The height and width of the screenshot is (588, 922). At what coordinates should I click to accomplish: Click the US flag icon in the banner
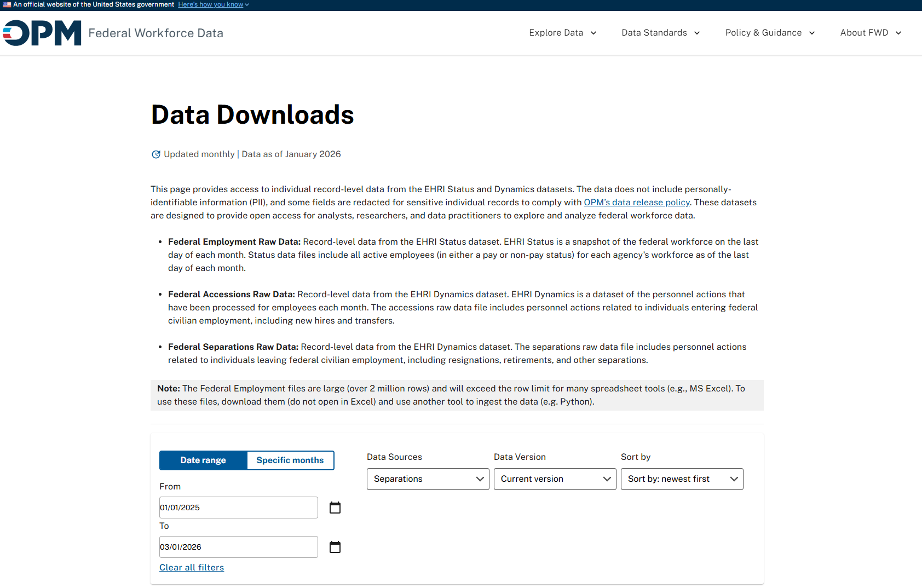7,4
